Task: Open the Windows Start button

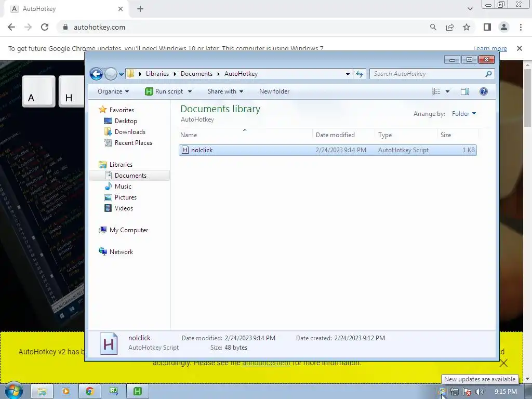Action: click(x=14, y=391)
